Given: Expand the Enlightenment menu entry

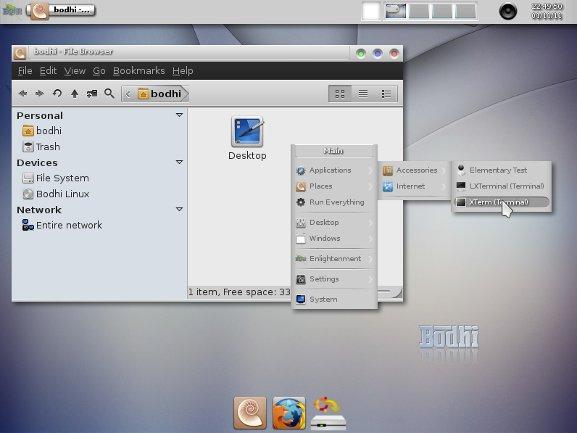Looking at the screenshot, I should (x=334, y=259).
